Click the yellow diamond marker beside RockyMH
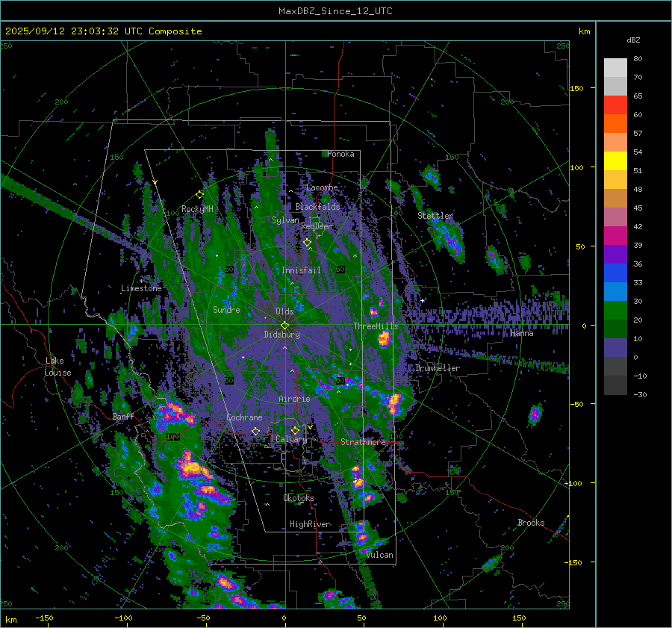The image size is (672, 628). 199,195
